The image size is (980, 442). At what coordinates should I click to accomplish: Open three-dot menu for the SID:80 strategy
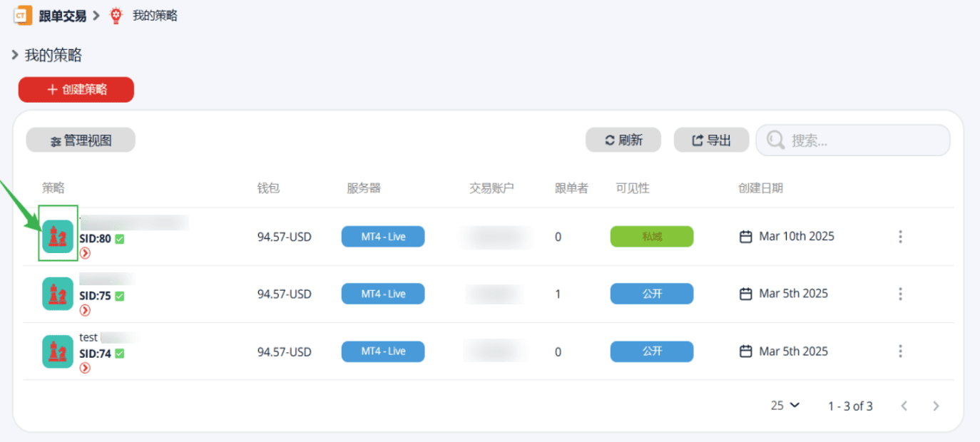pos(900,237)
